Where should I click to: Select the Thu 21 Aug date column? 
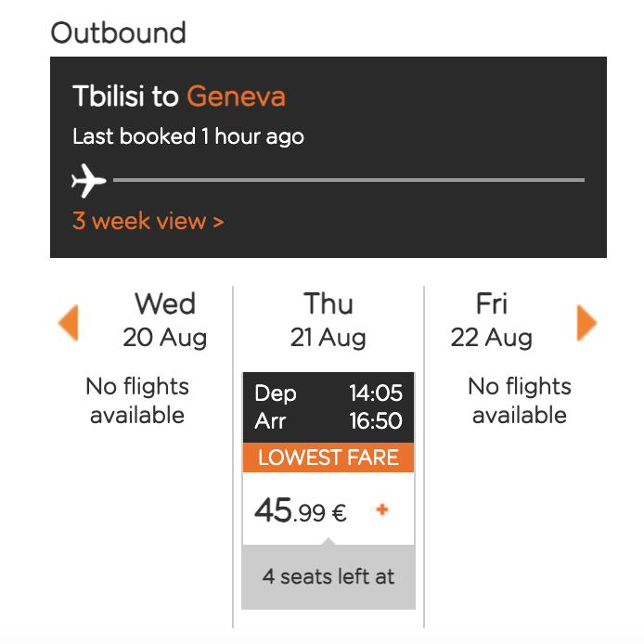tap(328, 320)
